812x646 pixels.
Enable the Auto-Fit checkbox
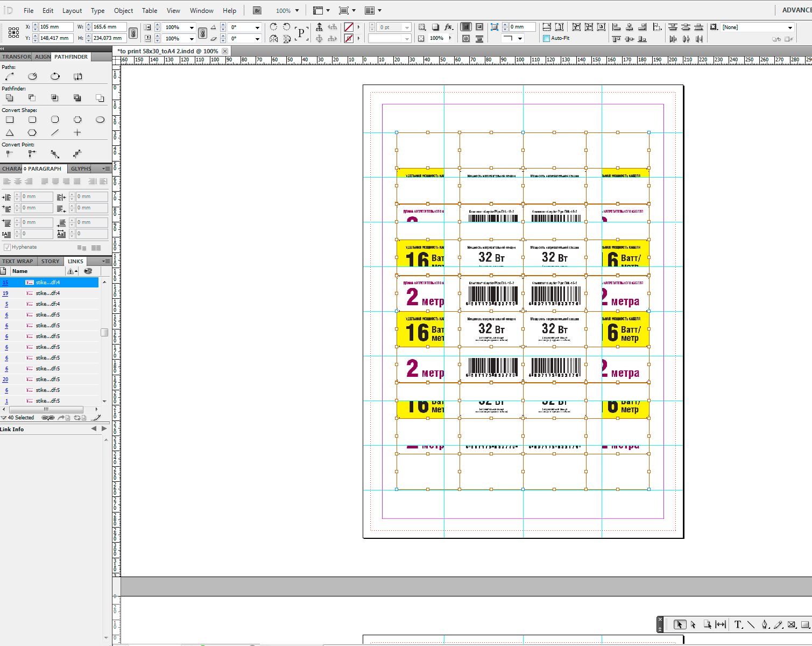546,38
